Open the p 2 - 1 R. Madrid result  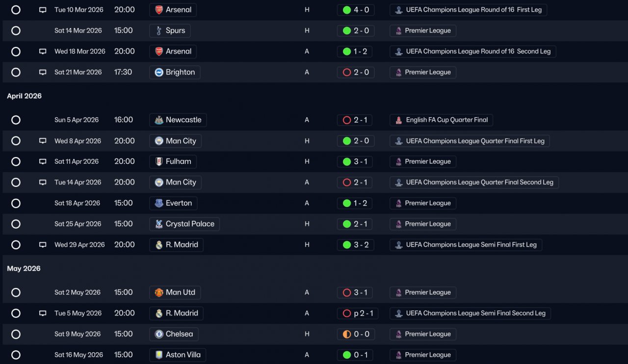(358, 313)
